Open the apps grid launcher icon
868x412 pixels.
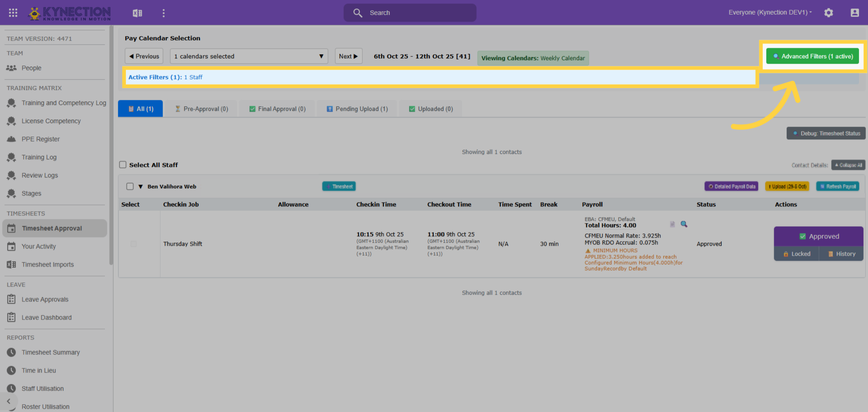click(13, 13)
